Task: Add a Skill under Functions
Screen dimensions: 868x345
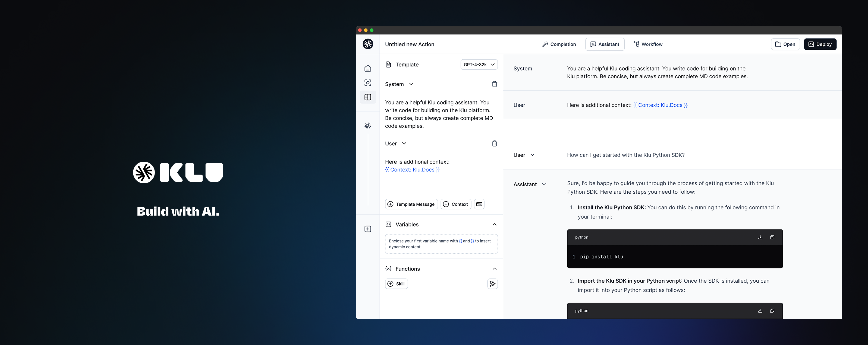Action: 396,284
